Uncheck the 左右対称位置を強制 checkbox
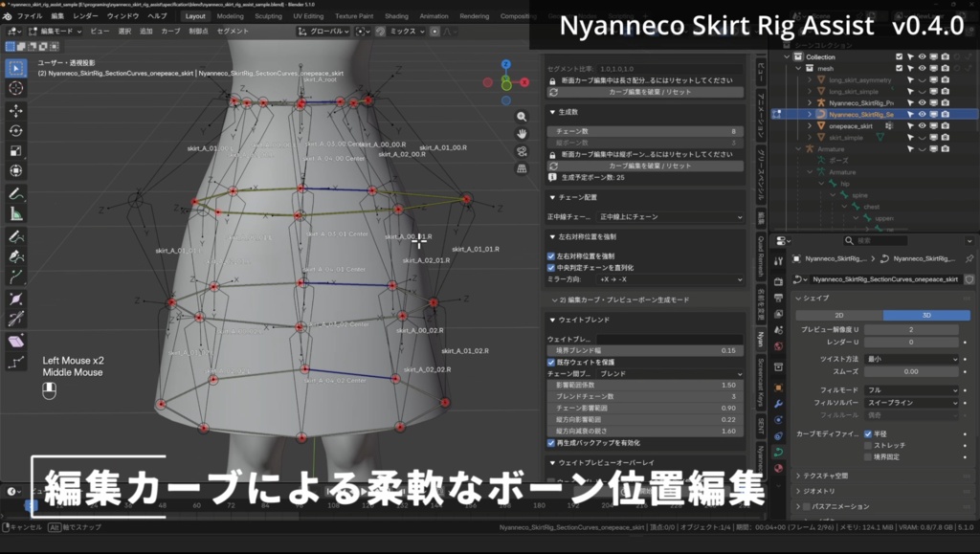This screenshot has height=554, width=980. coord(551,256)
